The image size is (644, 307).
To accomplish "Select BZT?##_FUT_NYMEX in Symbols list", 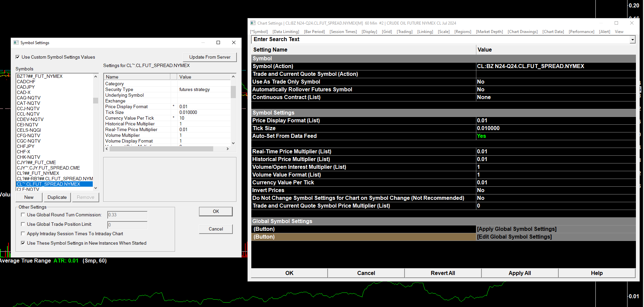I will pyautogui.click(x=40, y=76).
